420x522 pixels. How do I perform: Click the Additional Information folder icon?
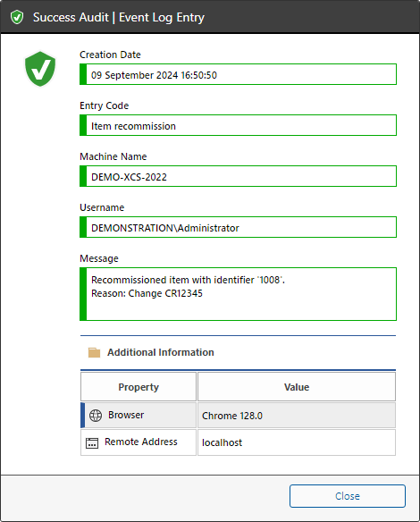pos(94,352)
